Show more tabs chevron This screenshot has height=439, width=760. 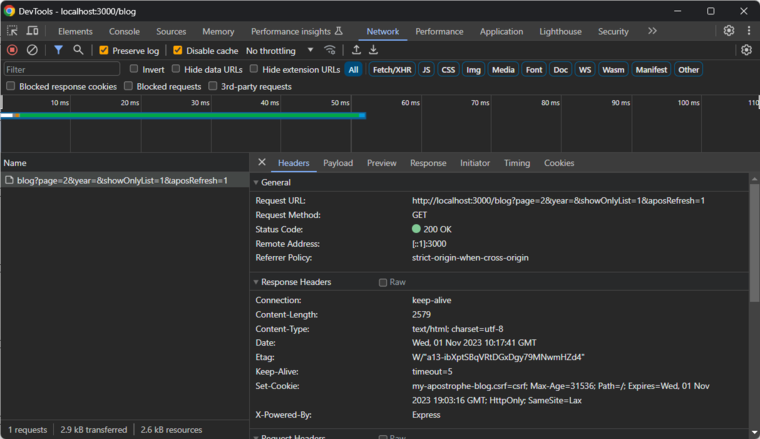point(652,31)
